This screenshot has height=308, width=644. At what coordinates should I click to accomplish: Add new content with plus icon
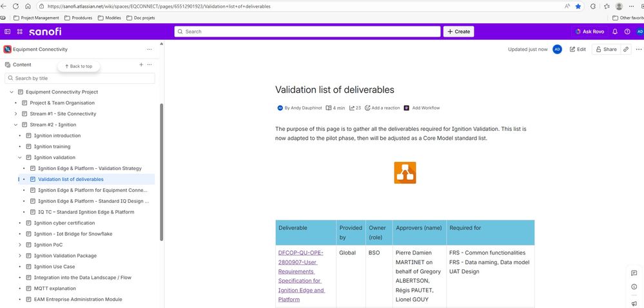pos(141,64)
